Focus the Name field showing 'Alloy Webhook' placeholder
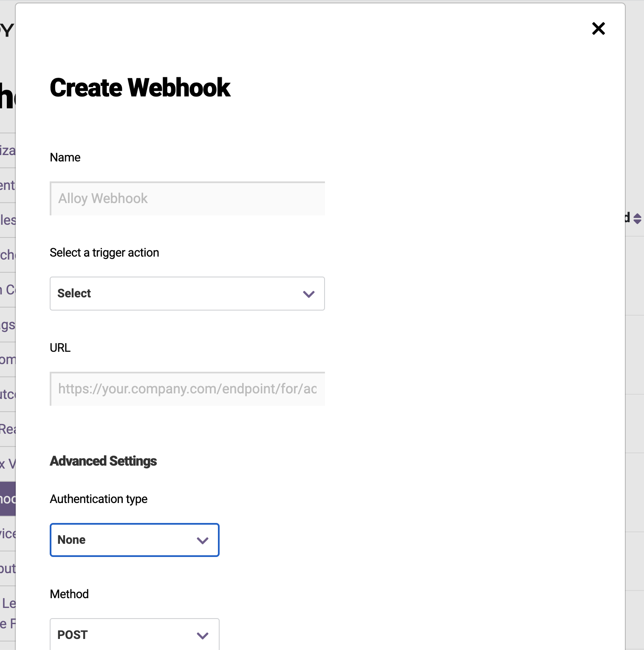The image size is (644, 650). pos(187,198)
